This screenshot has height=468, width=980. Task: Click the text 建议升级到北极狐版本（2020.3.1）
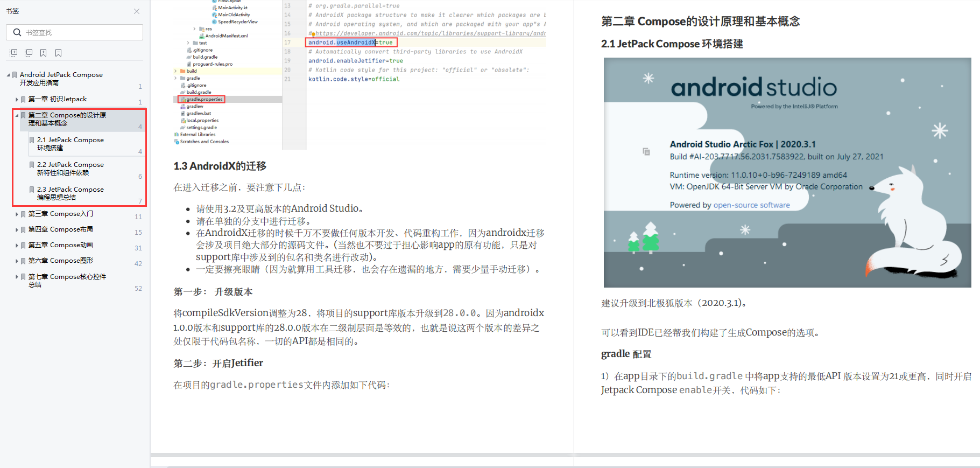pos(674,303)
